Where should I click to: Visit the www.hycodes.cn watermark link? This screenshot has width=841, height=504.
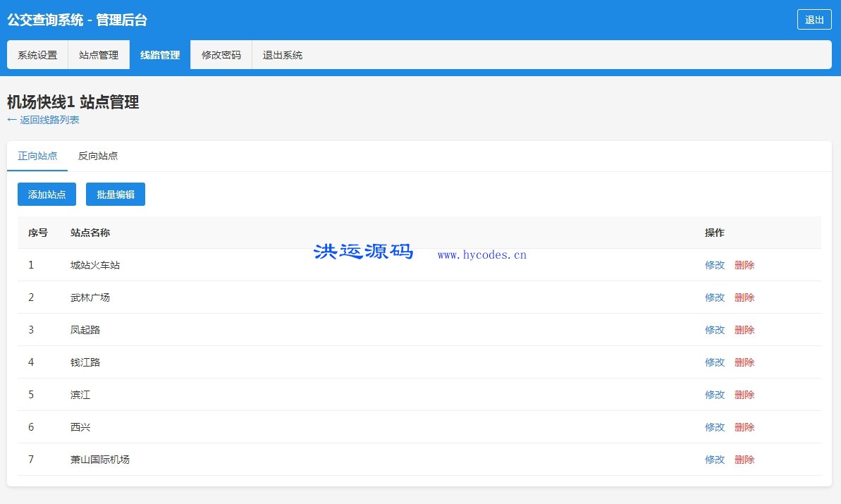point(482,254)
